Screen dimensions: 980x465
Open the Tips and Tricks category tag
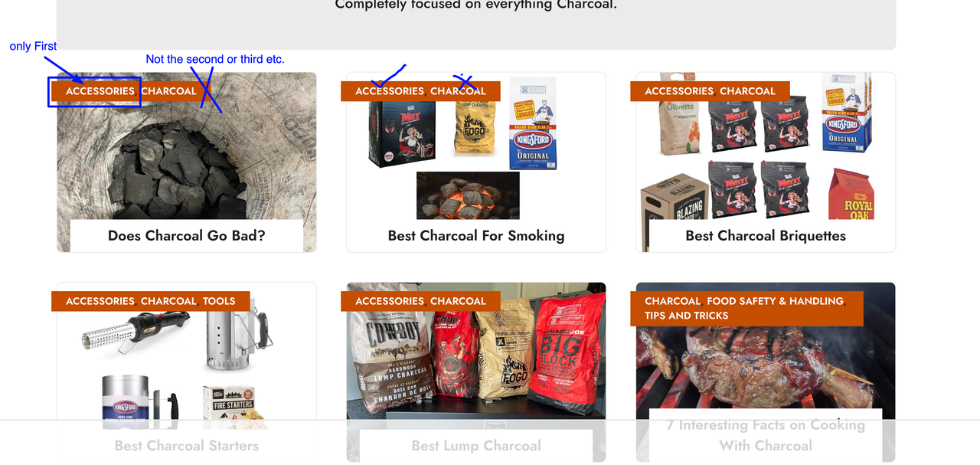(x=686, y=316)
